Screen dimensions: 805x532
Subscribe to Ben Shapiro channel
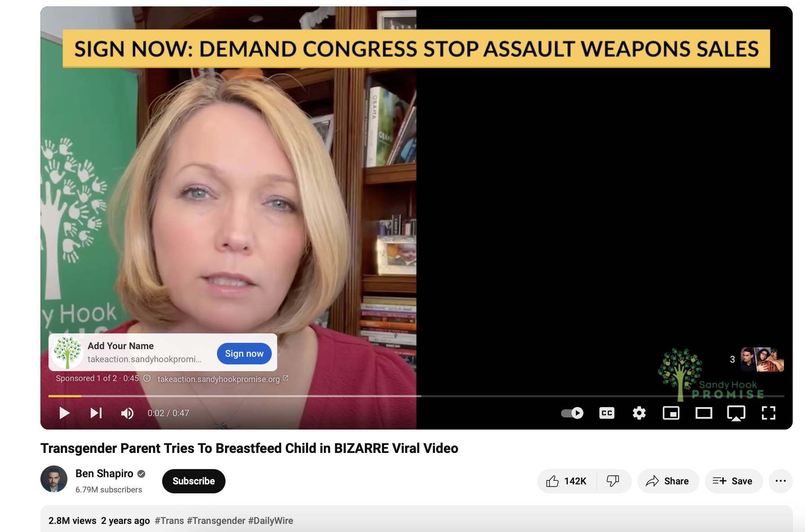tap(194, 481)
